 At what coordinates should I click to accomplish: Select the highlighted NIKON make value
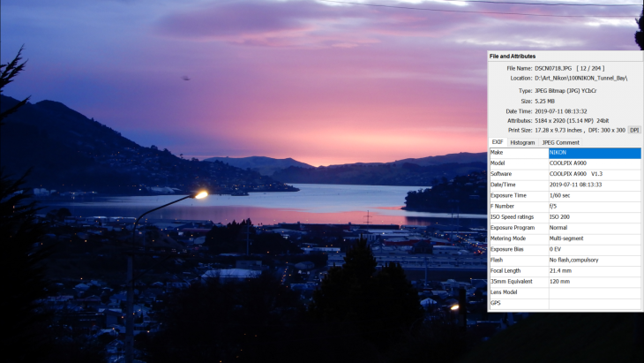pyautogui.click(x=594, y=153)
